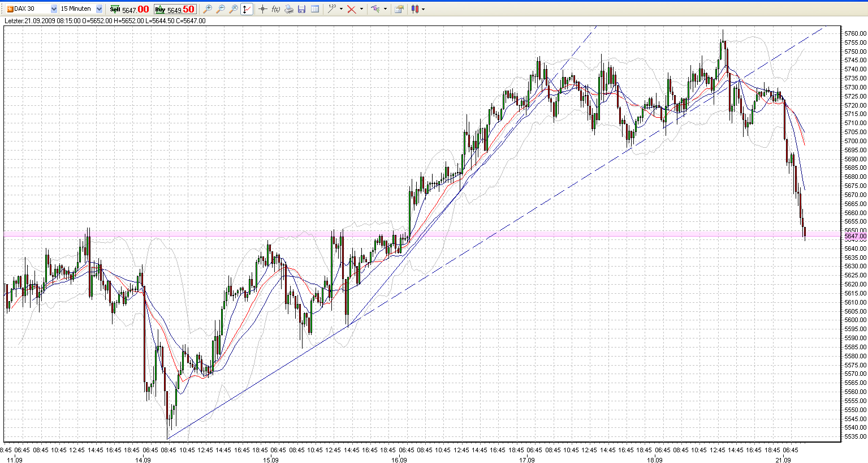Click the 5700.00 price axis label
Image resolution: width=868 pixels, height=463 pixels.
click(x=855, y=141)
